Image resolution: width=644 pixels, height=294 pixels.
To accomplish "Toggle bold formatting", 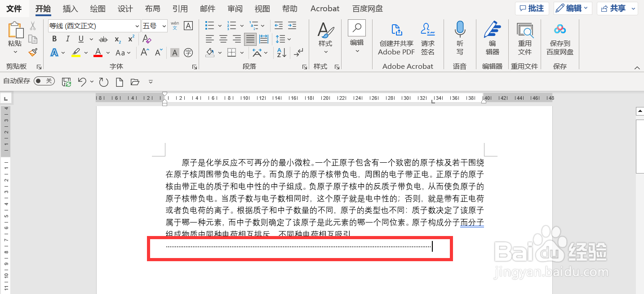I will [54, 39].
